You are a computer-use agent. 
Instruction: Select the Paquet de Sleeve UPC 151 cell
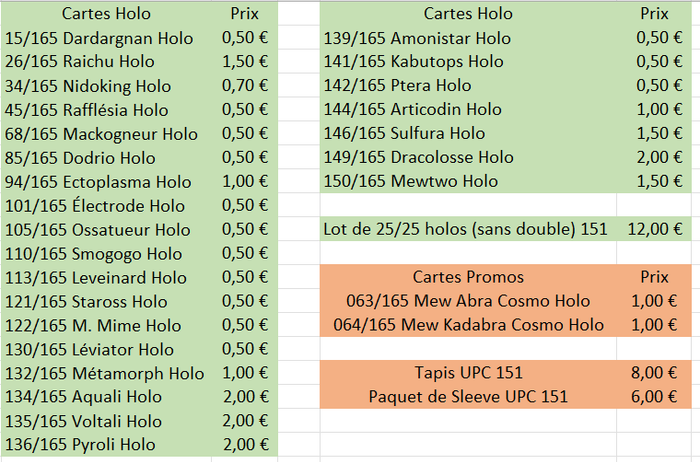tap(468, 397)
